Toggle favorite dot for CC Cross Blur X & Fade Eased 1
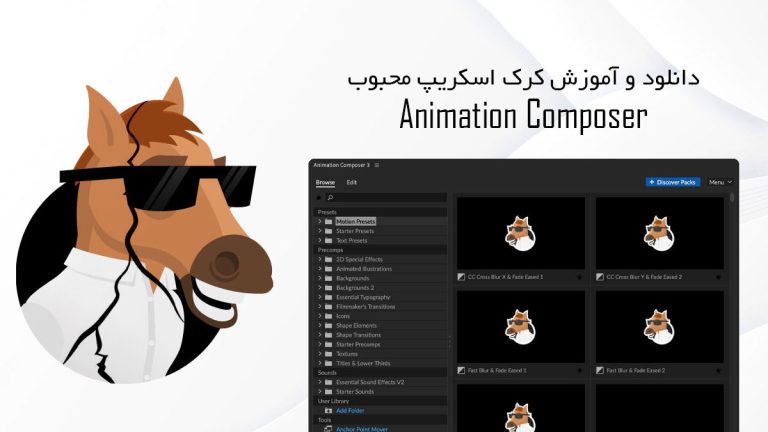This screenshot has width=768, height=432. pyautogui.click(x=579, y=277)
